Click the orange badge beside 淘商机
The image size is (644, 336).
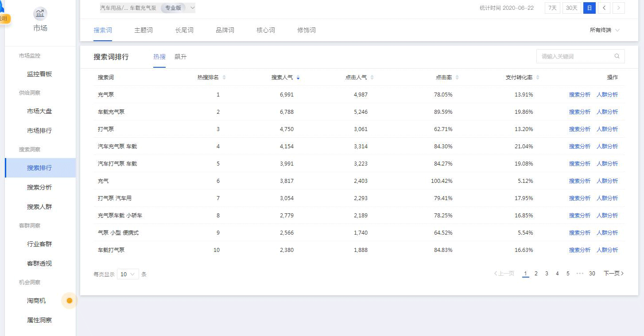(69, 301)
